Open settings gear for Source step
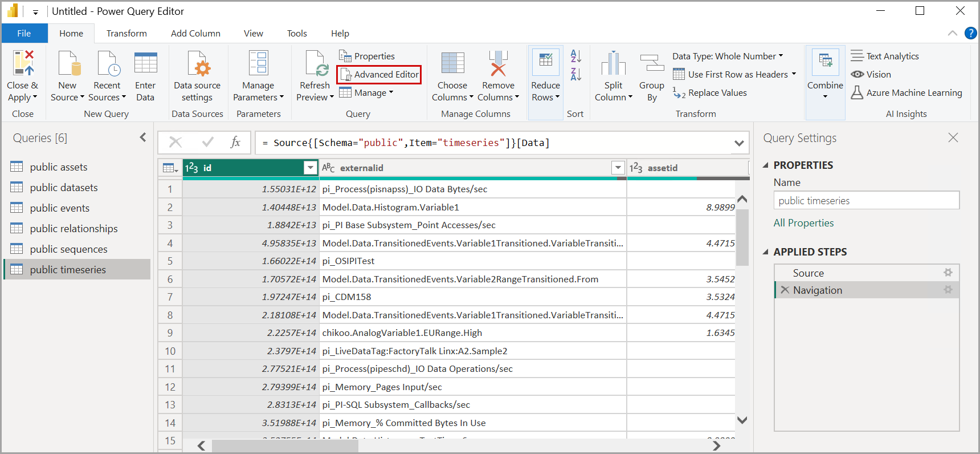980x454 pixels. [x=948, y=273]
